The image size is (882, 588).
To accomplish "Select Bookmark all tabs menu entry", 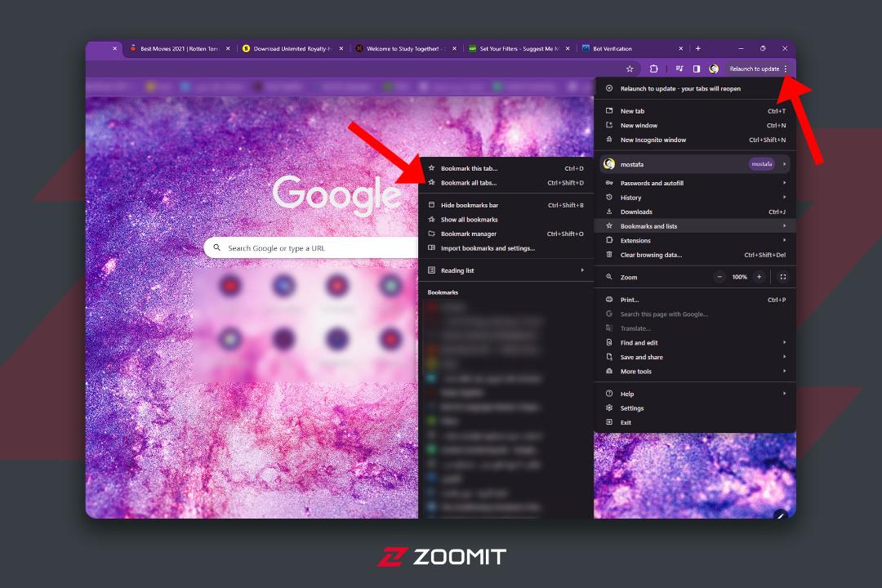I will (506, 183).
